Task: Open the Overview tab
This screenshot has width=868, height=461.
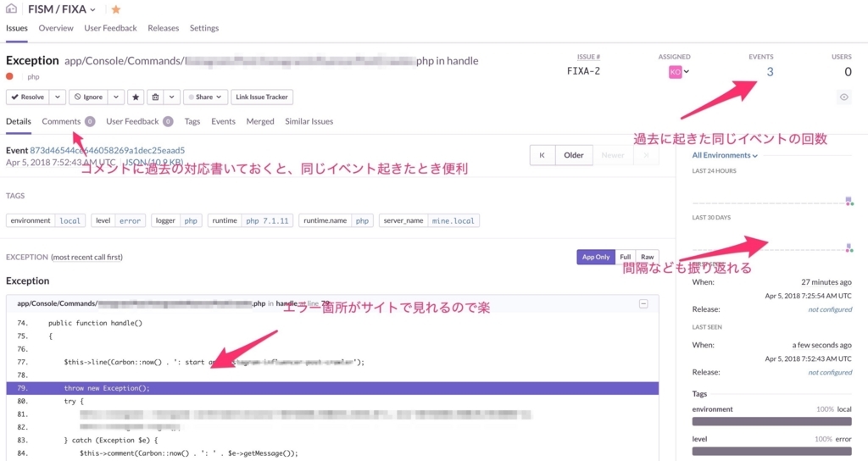Action: (x=56, y=28)
